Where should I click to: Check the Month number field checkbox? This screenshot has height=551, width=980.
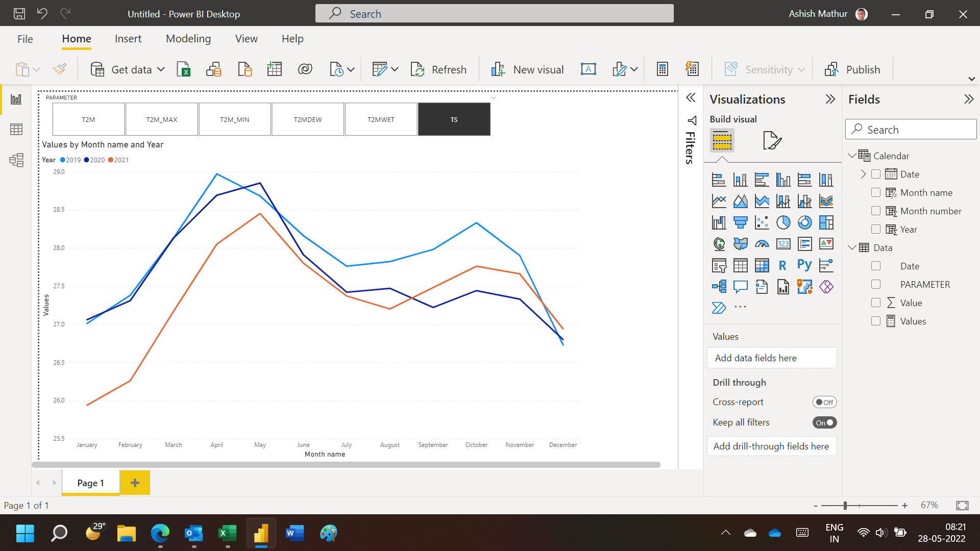876,211
